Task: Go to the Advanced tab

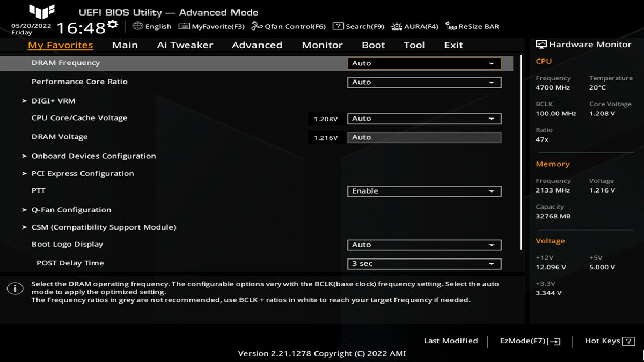Action: [257, 45]
